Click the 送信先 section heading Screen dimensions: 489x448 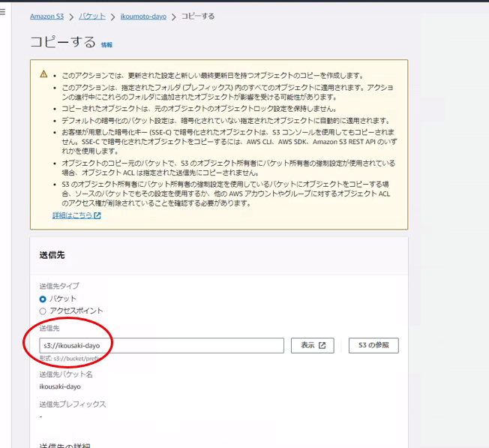tap(52, 255)
